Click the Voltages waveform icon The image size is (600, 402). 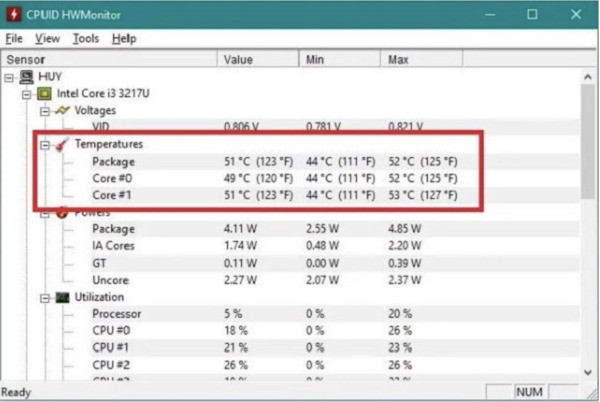(62, 111)
